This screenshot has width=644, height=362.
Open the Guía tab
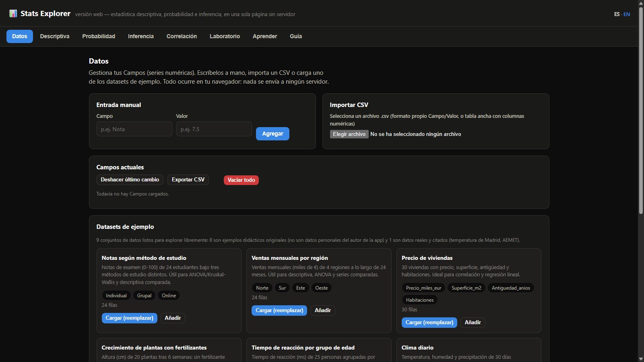(296, 36)
